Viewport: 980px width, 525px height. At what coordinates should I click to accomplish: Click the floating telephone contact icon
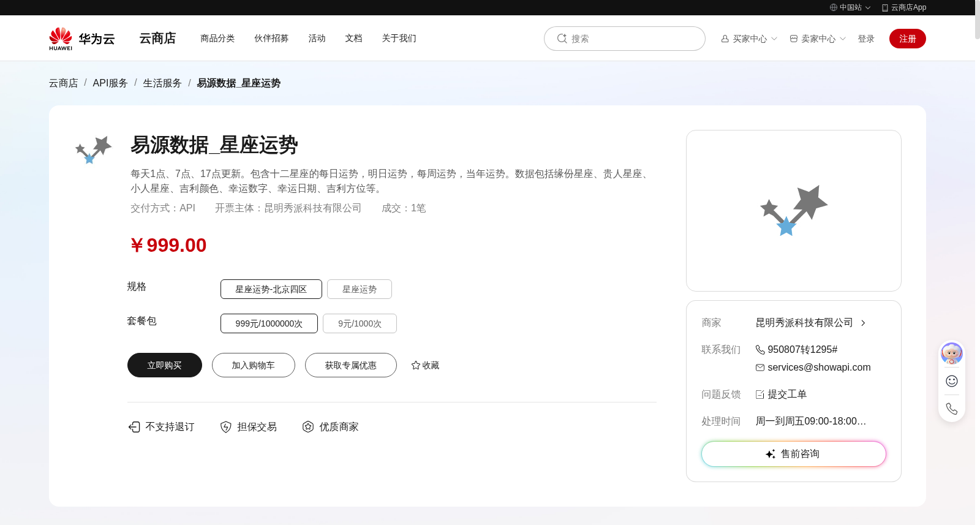point(952,409)
